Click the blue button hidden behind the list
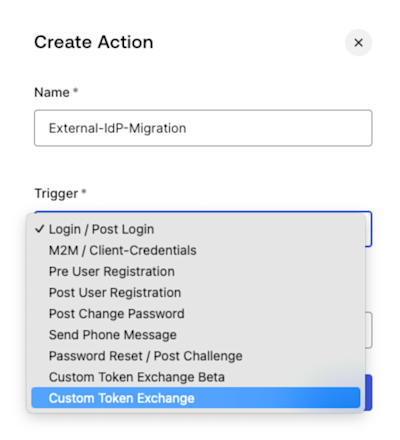 [x=369, y=392]
